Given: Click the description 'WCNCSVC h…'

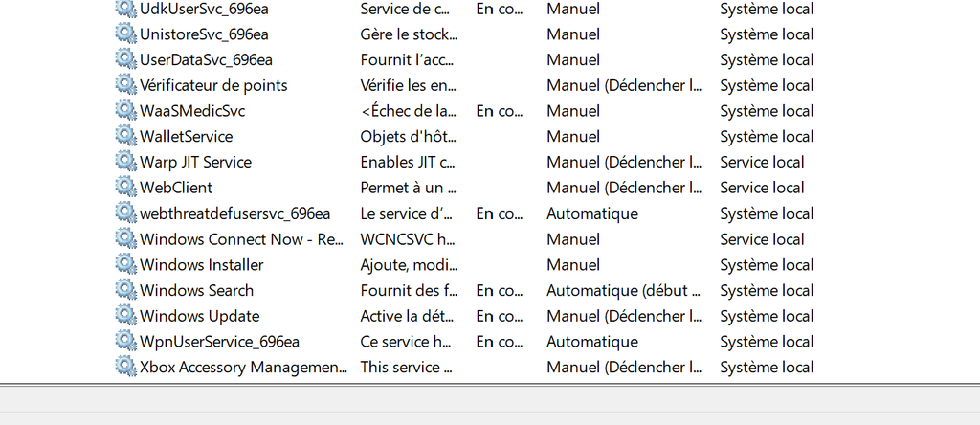Looking at the screenshot, I should [x=408, y=239].
